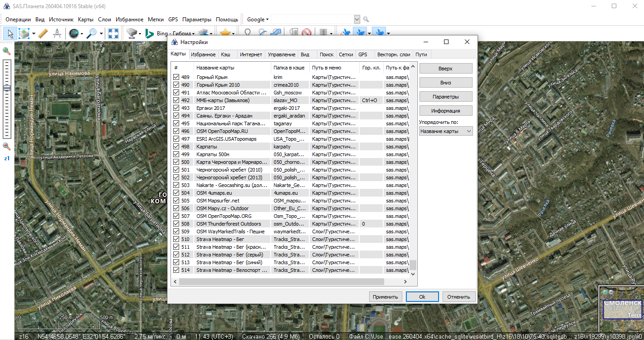Disable the Карпаты map checkbox

click(x=176, y=147)
